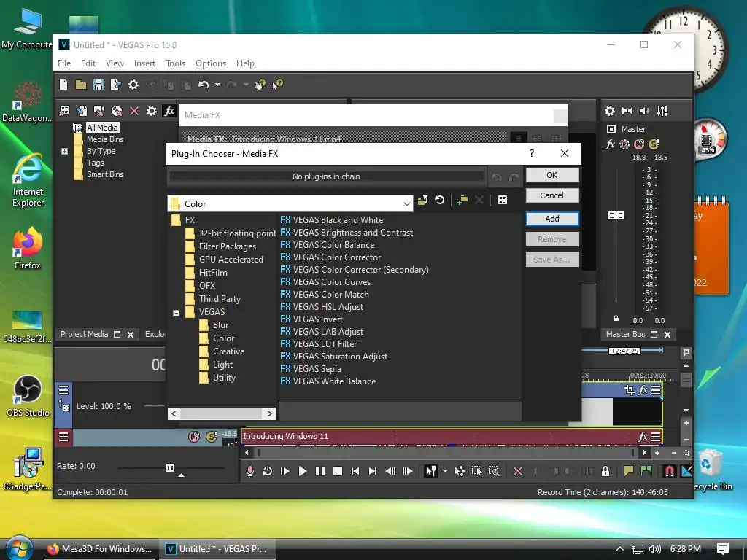
Task: Select VEGAS Color Curves plug-in
Action: click(325, 282)
